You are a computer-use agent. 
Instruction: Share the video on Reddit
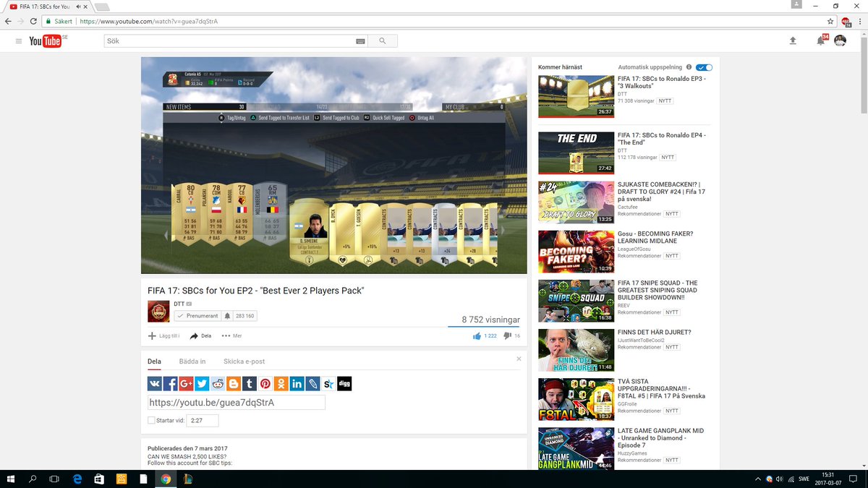[x=218, y=384]
